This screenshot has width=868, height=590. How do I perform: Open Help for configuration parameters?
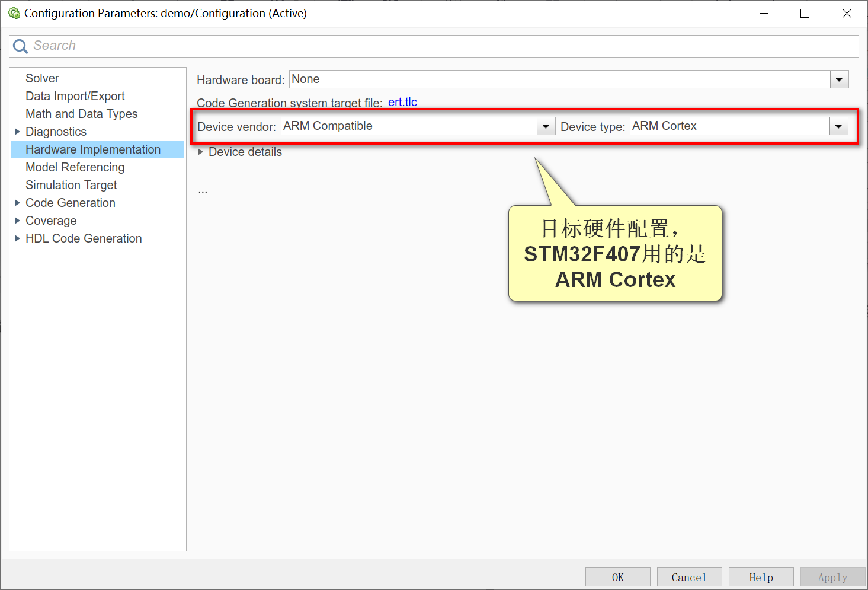pyautogui.click(x=761, y=577)
